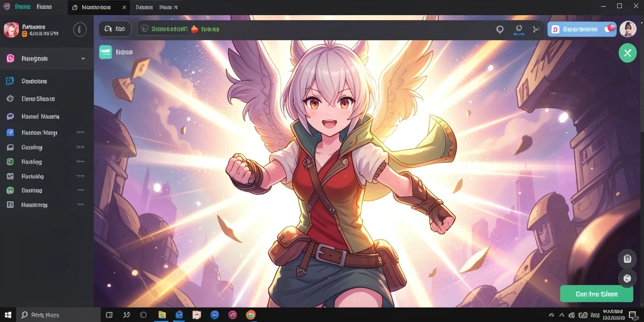644x322 pixels.
Task: Open the Windows Start menu
Action: pos(8,315)
